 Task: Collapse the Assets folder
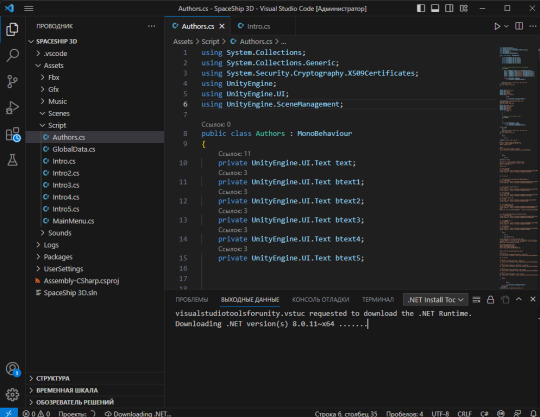tap(95, 65)
